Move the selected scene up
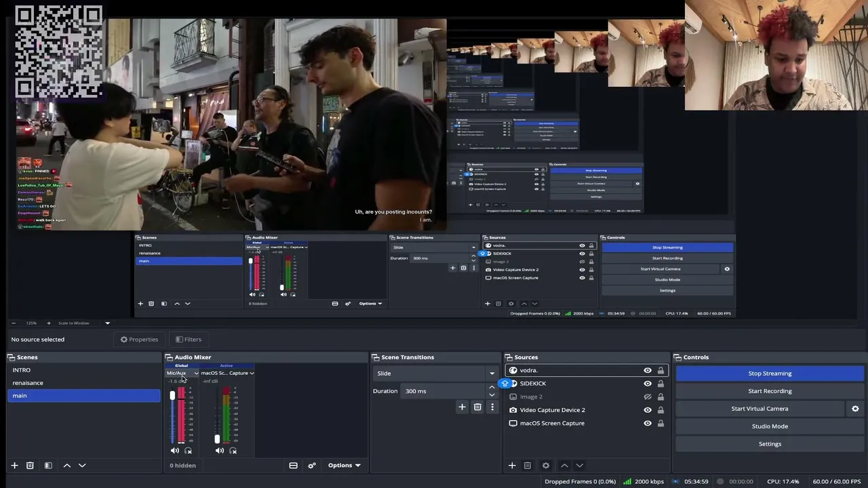 coord(66,466)
